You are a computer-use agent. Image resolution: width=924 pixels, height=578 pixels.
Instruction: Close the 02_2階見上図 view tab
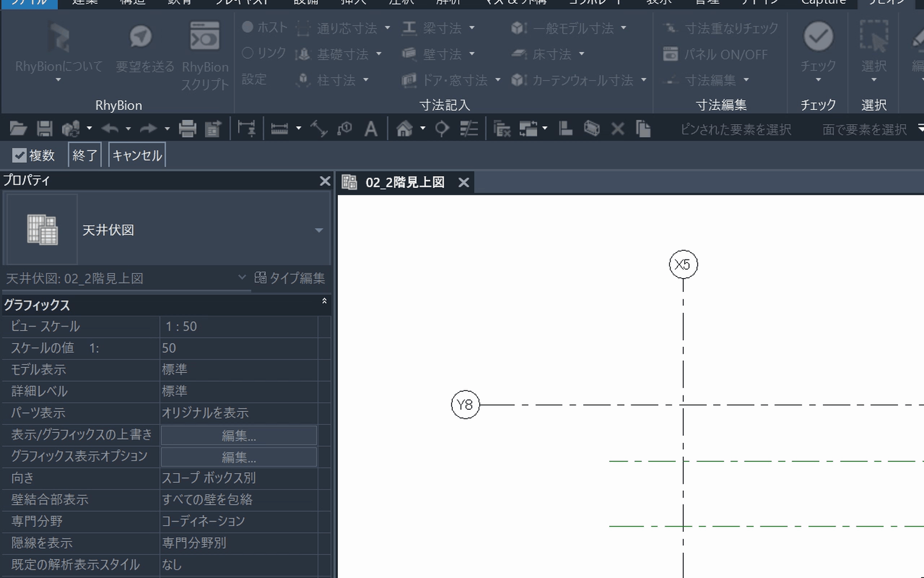point(463,183)
